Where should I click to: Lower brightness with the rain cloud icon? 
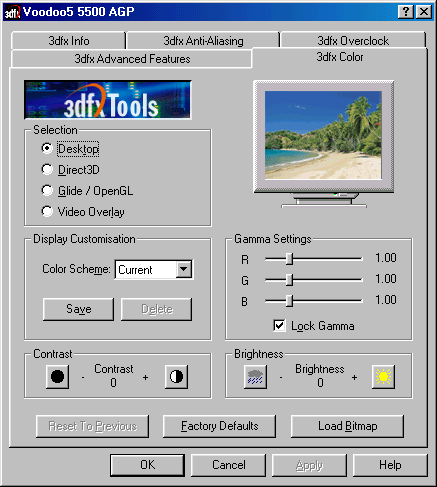coord(255,377)
